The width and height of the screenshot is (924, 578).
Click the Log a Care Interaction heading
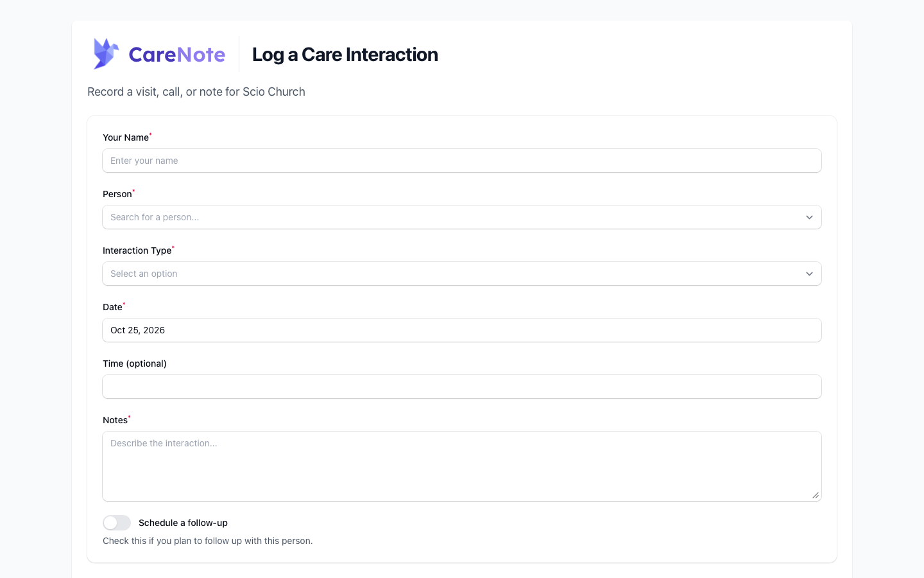click(345, 55)
